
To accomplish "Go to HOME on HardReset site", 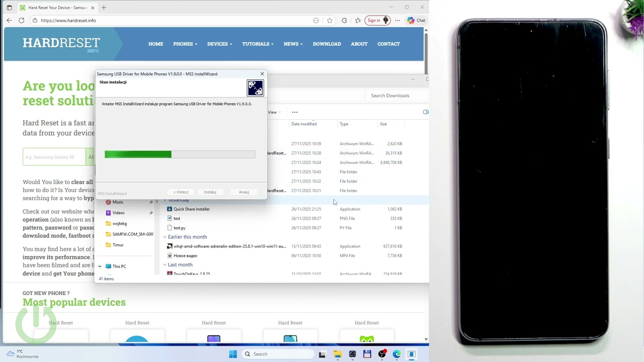I will [x=156, y=44].
